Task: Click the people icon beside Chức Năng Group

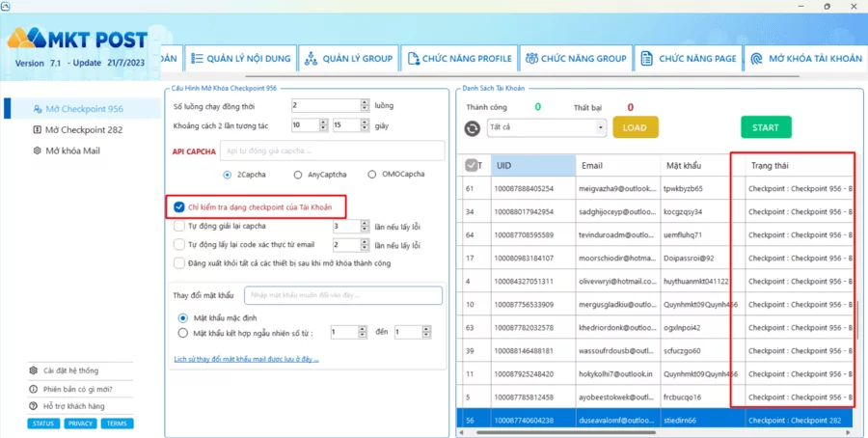Action: (x=531, y=58)
